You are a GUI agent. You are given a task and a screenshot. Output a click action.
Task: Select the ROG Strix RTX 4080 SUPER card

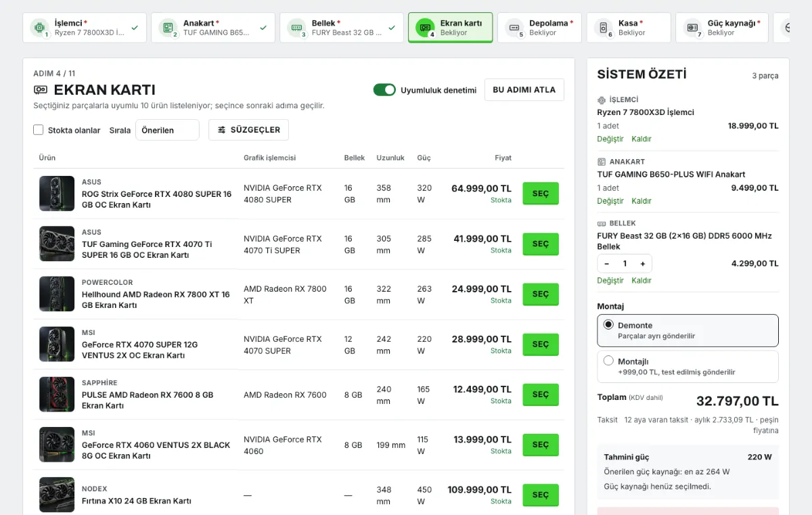point(541,194)
